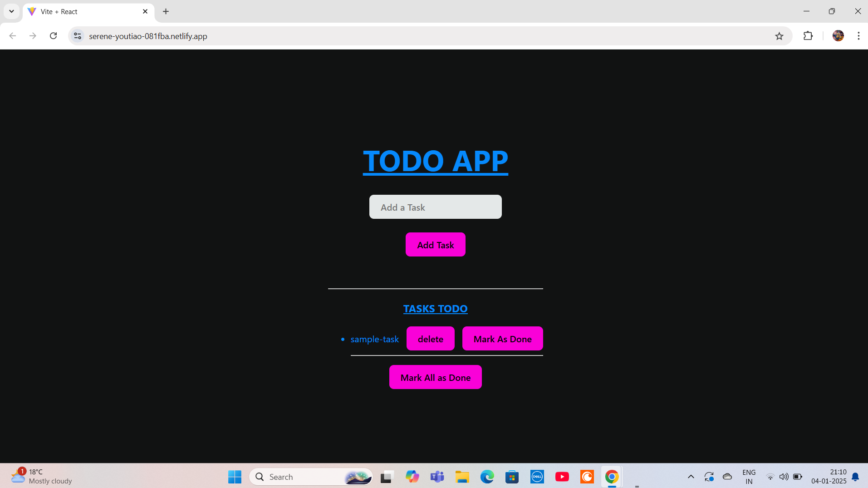Delete the sample-task item
The image size is (868, 488).
click(x=430, y=339)
